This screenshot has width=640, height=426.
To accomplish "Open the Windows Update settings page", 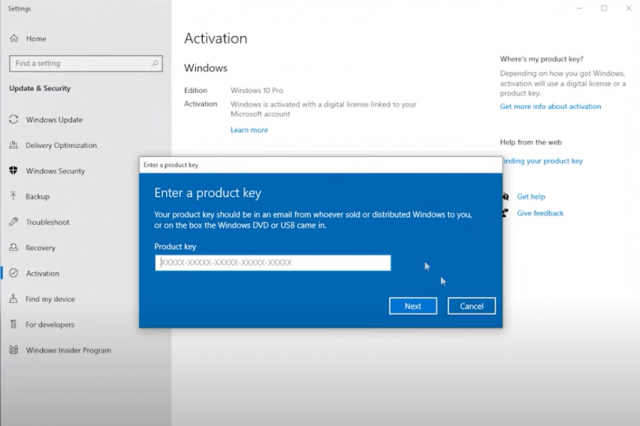I will coord(54,120).
